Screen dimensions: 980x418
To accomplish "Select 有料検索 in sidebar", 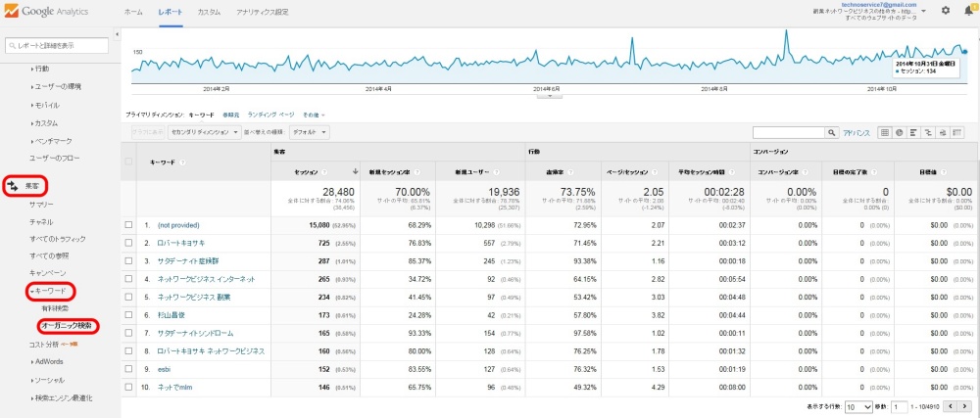I will click(55, 308).
